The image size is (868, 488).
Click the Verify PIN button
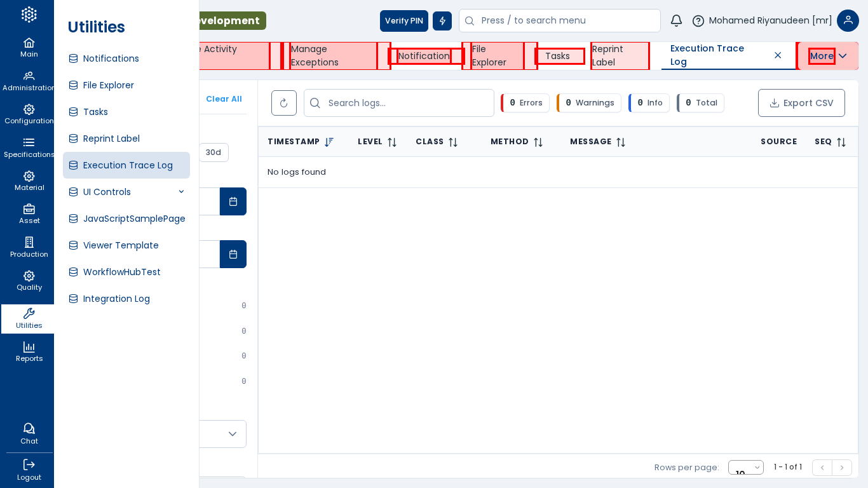[x=403, y=21]
